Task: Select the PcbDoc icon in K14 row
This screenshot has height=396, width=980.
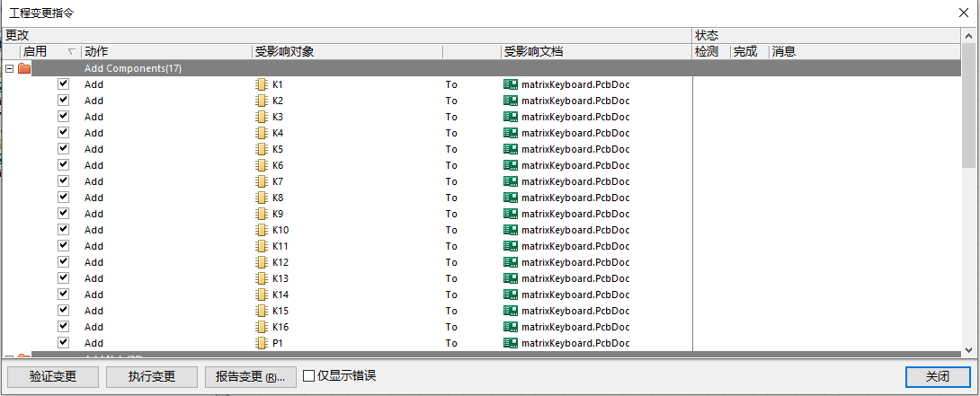Action: (x=510, y=295)
